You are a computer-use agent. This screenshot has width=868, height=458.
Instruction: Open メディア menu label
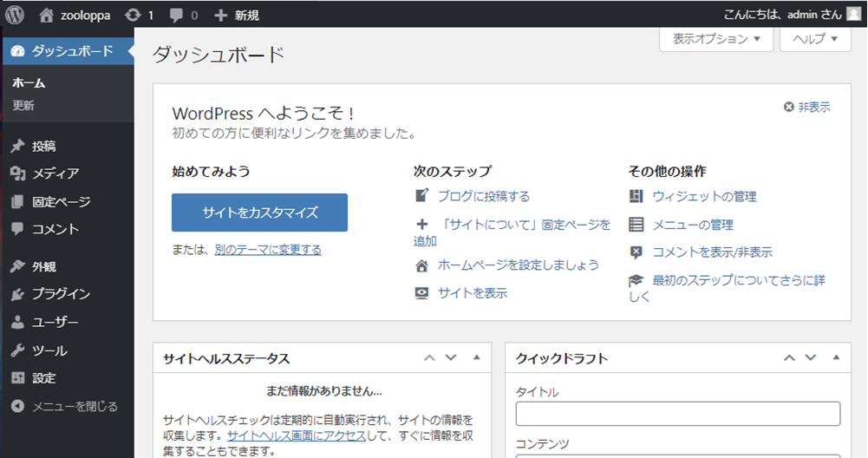(x=55, y=173)
